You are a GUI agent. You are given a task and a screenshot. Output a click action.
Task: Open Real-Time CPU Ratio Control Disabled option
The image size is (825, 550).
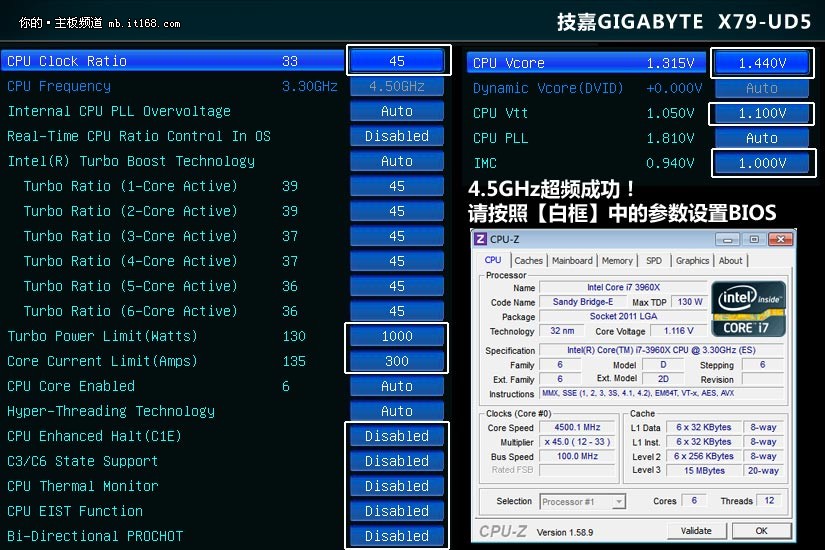point(397,136)
